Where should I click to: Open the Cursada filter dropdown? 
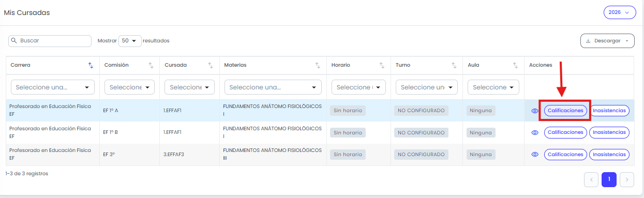tap(189, 87)
